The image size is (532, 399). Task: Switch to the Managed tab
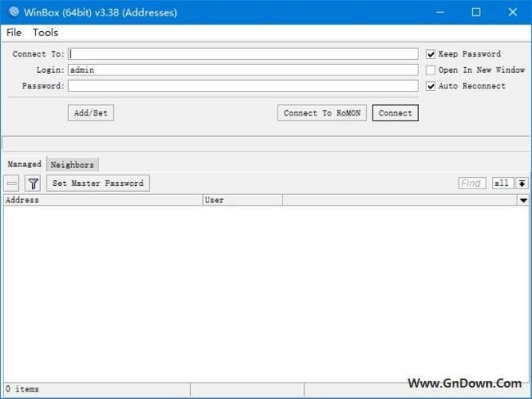point(25,164)
